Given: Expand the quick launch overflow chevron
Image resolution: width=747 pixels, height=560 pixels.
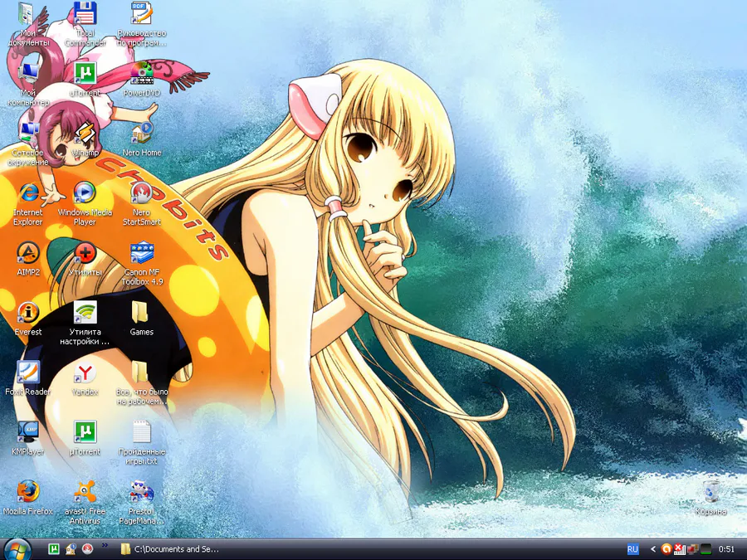Looking at the screenshot, I should click(x=105, y=545).
